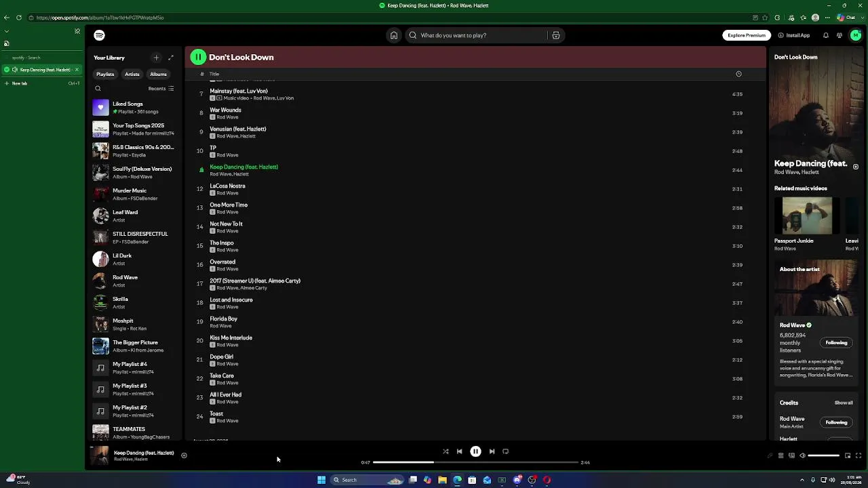Image resolution: width=868 pixels, height=488 pixels.
Task: Open File Explorer from the taskbar
Action: [x=442, y=480]
